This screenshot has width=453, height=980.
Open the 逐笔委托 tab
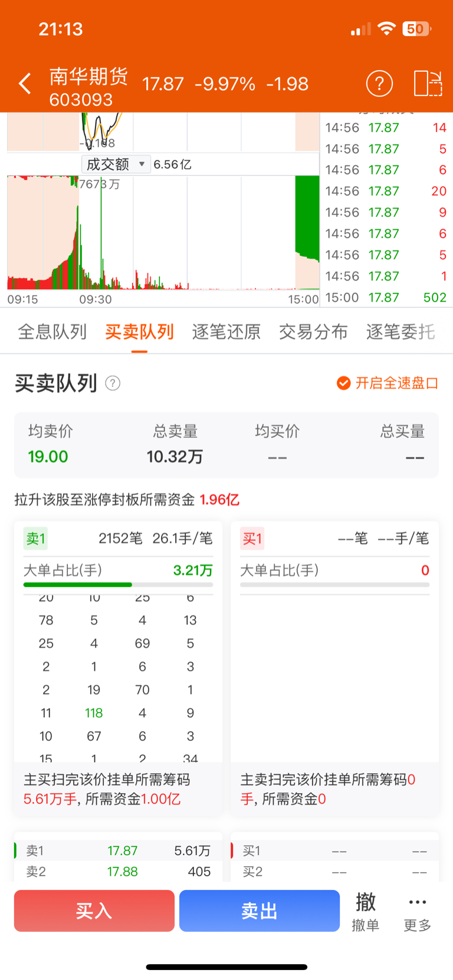tap(401, 332)
